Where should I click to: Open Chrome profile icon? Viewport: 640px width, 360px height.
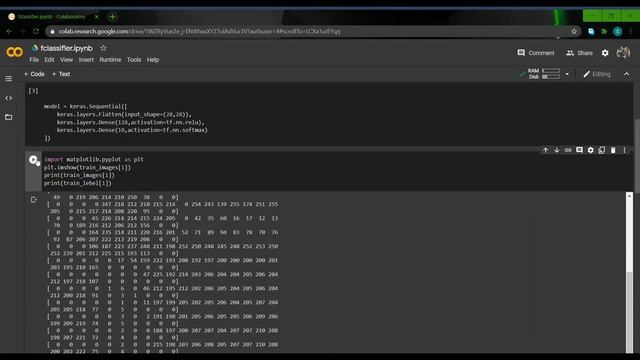[x=618, y=31]
